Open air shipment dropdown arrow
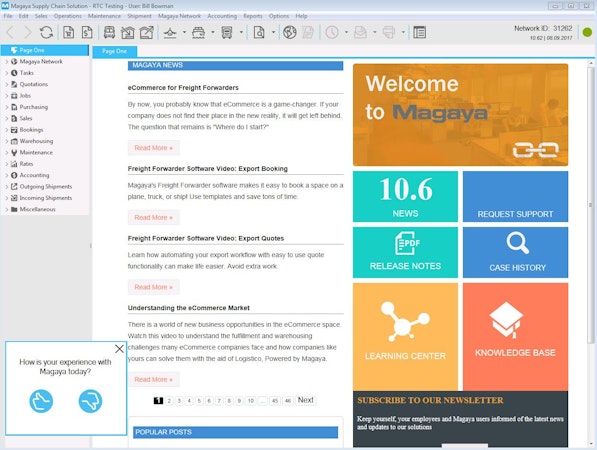Viewport: 597px width, 450px height. tap(184, 32)
